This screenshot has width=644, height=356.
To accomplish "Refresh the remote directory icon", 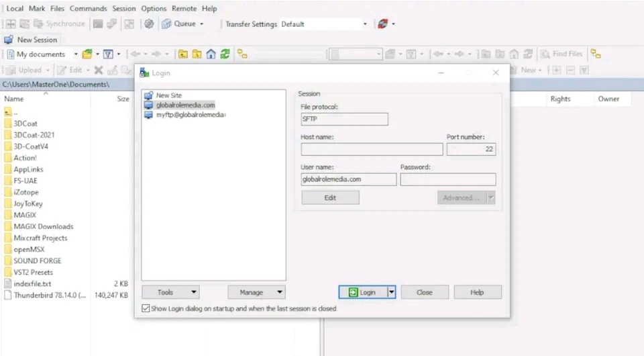I will tap(528, 54).
